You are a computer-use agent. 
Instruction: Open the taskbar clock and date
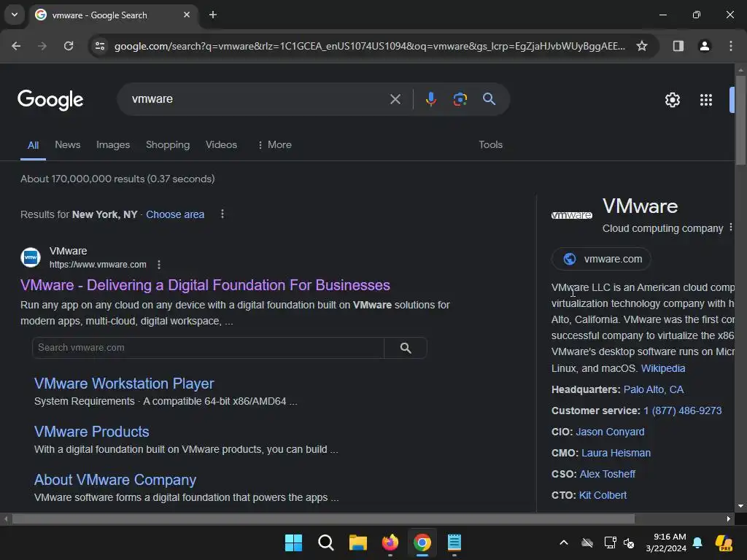[x=665, y=542]
